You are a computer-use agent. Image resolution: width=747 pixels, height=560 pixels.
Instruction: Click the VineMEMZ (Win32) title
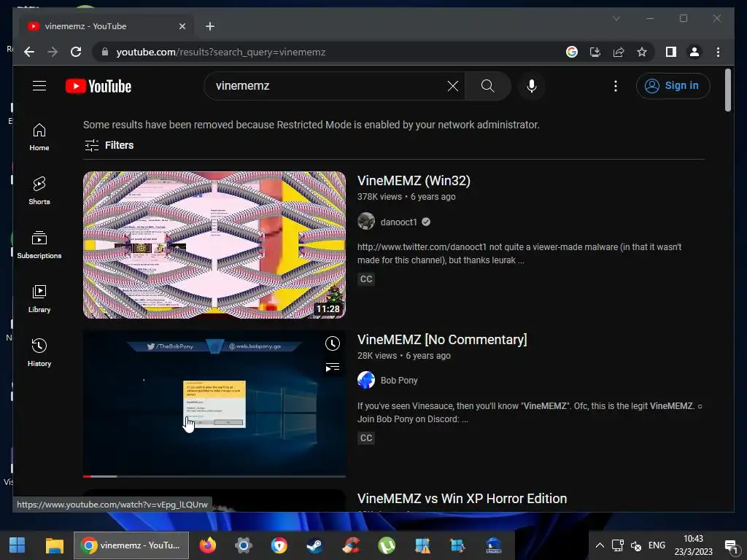[x=414, y=181]
